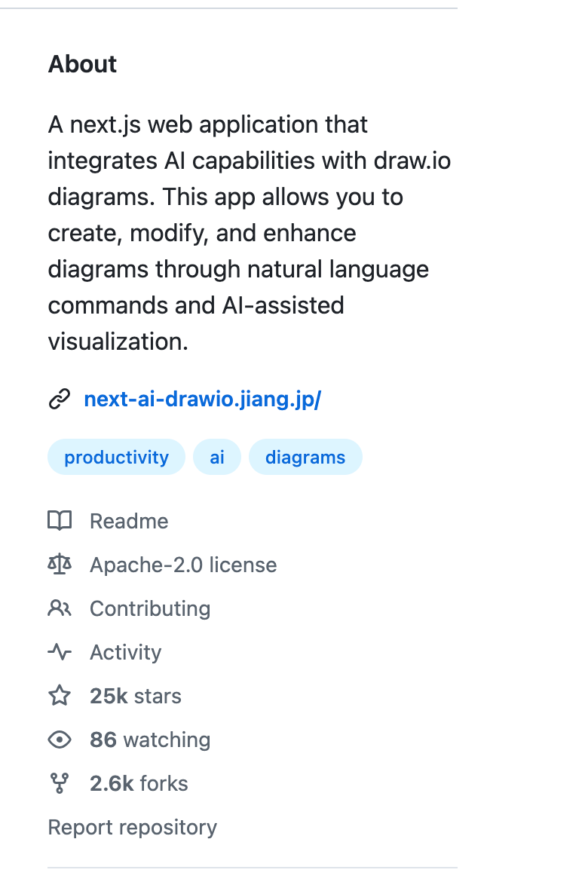
Task: Click the star icon beside 25k stars
Action: (x=60, y=696)
